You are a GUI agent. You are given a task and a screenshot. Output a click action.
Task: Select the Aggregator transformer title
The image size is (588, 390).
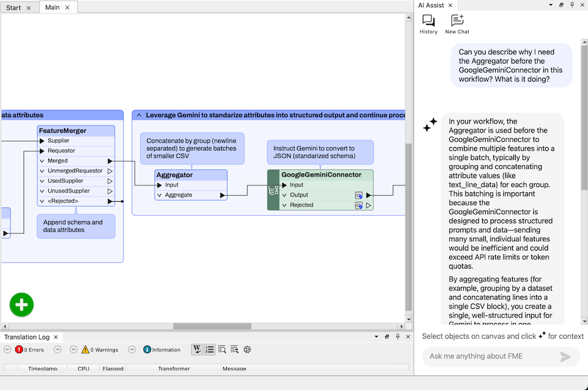pyautogui.click(x=175, y=175)
